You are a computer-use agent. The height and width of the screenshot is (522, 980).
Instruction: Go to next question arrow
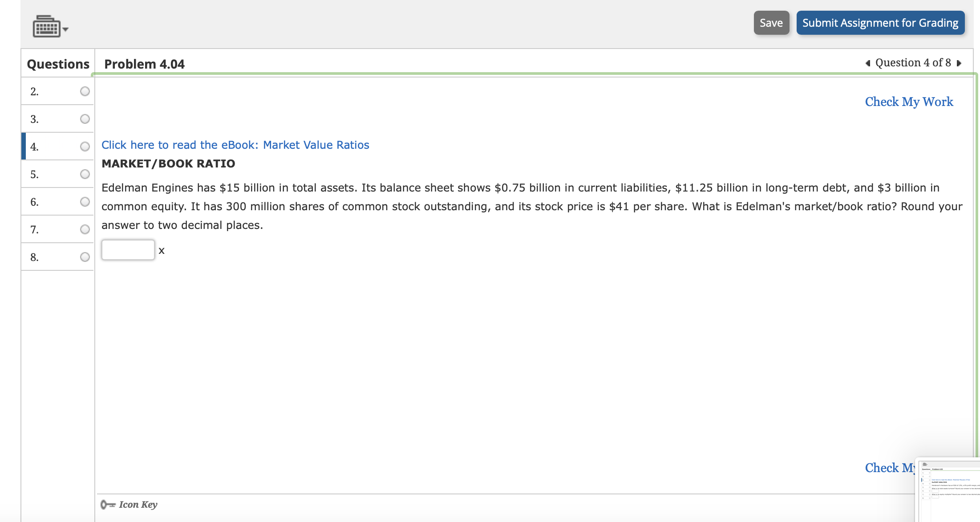[959, 63]
